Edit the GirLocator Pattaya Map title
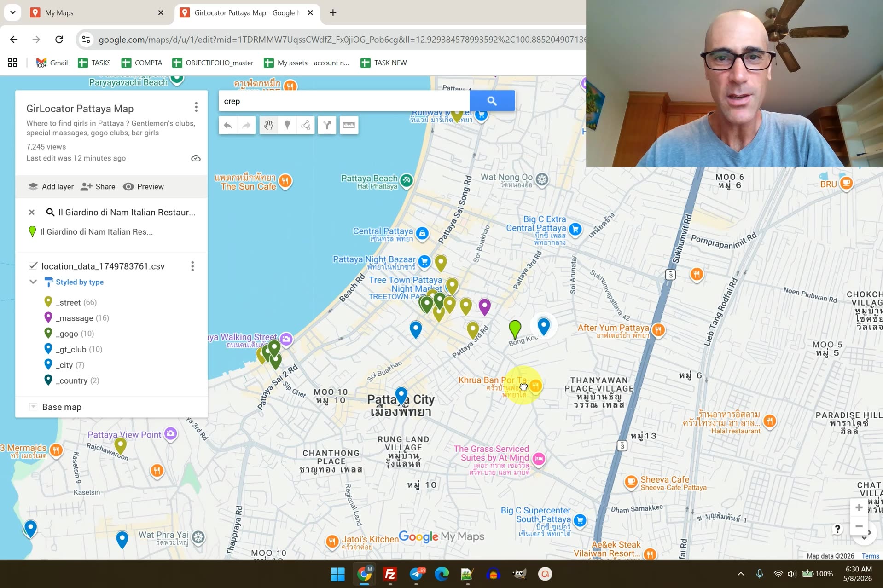The height and width of the screenshot is (588, 883). (x=80, y=109)
